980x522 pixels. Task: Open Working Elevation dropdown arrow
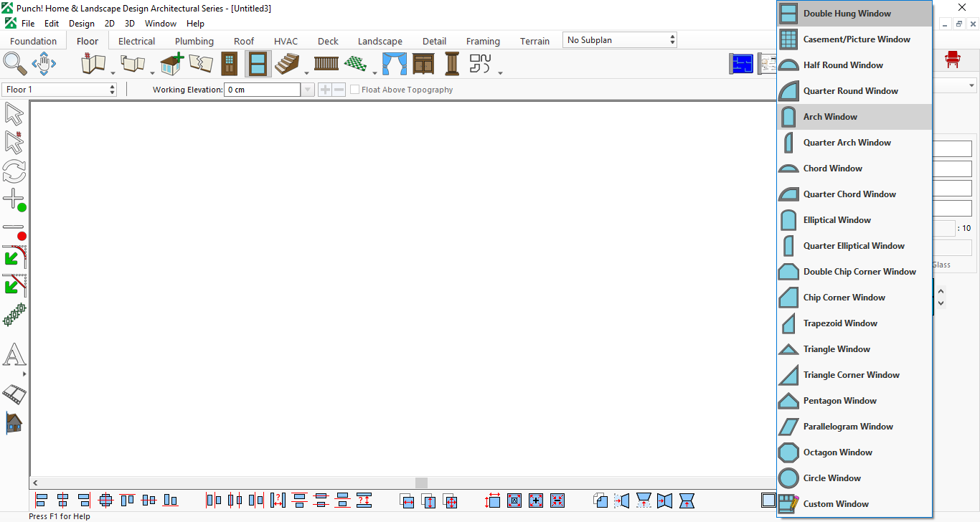(x=308, y=90)
